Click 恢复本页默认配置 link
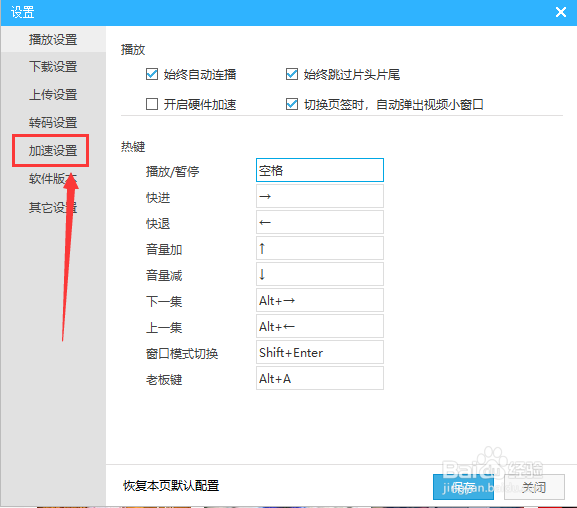 (x=171, y=486)
